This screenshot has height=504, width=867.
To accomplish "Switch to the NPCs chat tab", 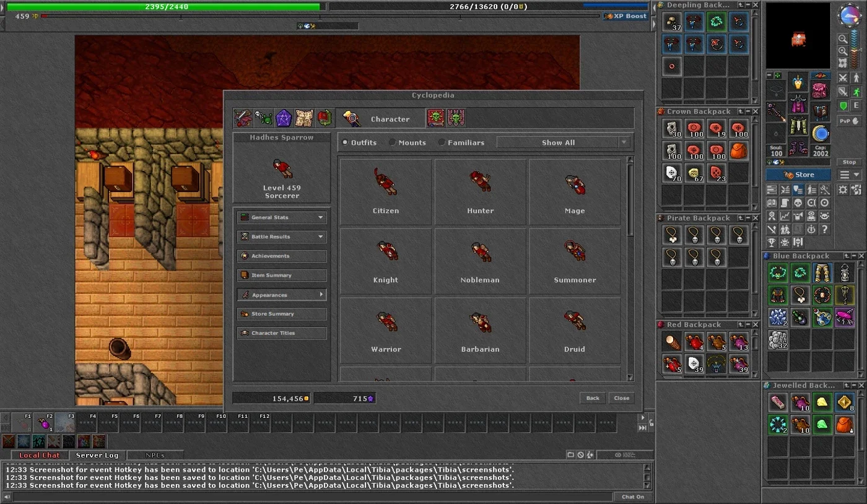I will tap(155, 455).
